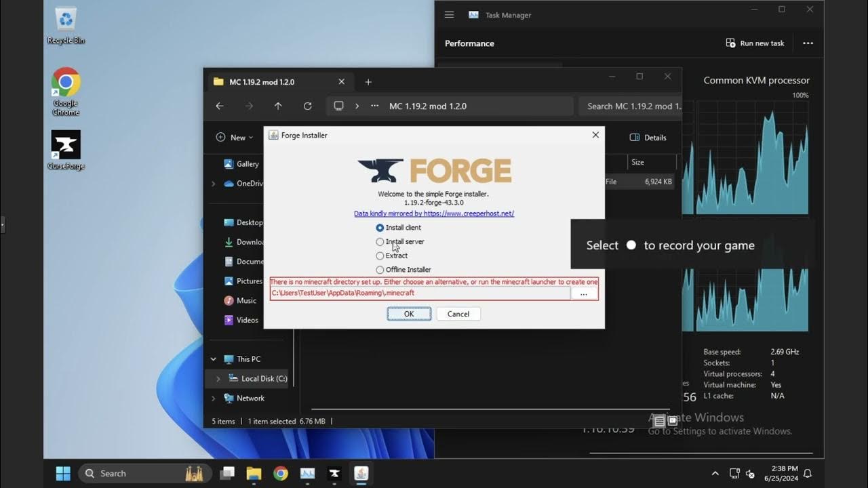The image size is (868, 488).
Task: Launch Chrome from the taskbar
Action: (281, 473)
